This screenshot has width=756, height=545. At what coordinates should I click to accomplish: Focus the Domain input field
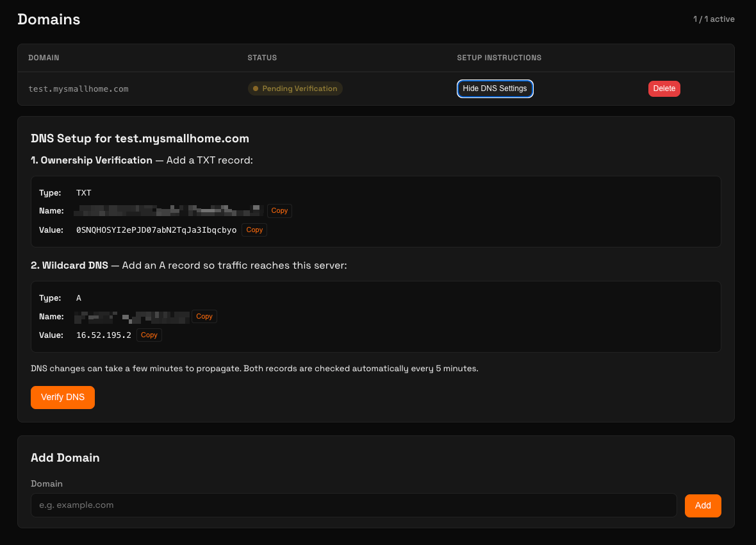click(x=354, y=505)
